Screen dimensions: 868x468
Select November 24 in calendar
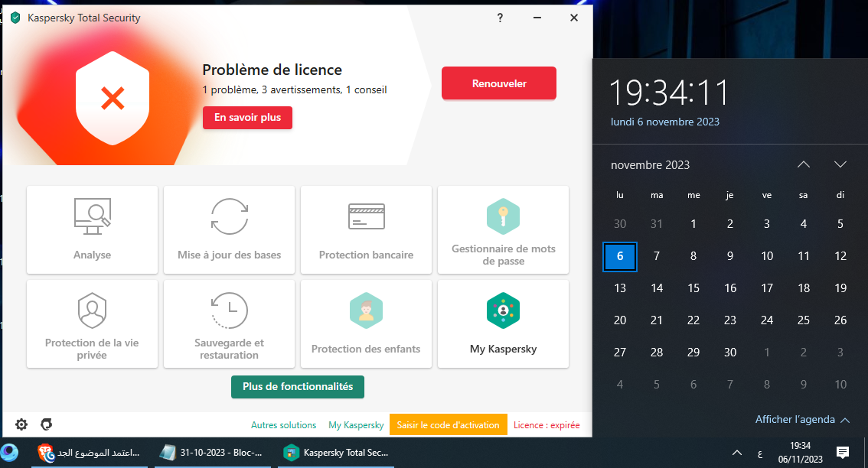[767, 320]
